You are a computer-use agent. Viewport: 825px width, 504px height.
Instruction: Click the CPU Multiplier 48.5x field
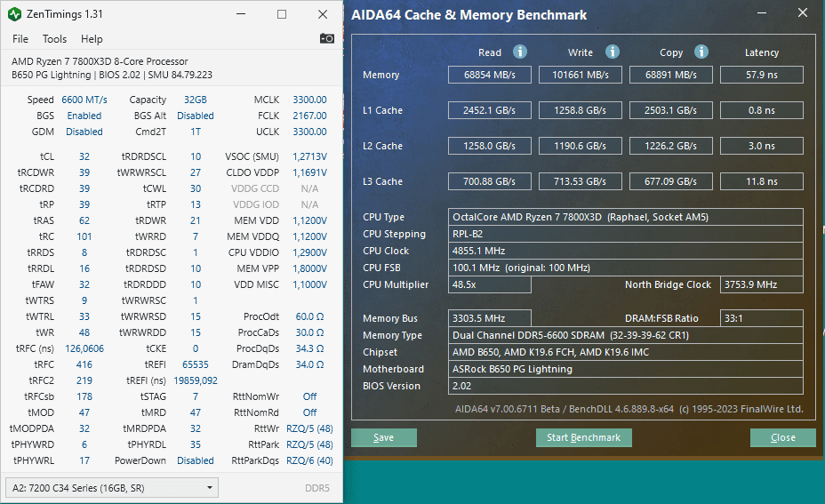click(x=489, y=284)
